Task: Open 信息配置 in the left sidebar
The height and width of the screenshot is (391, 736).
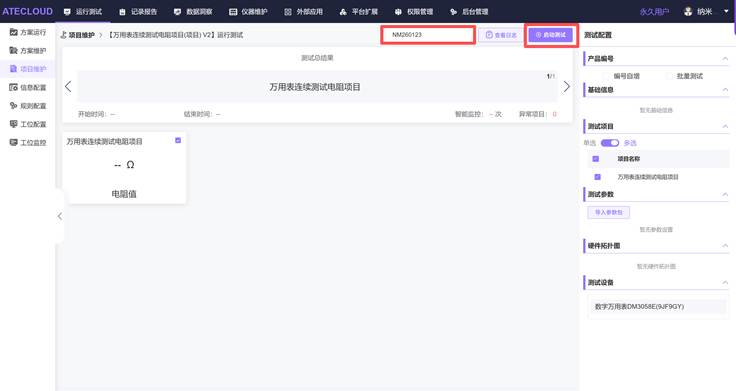Action: [x=28, y=87]
